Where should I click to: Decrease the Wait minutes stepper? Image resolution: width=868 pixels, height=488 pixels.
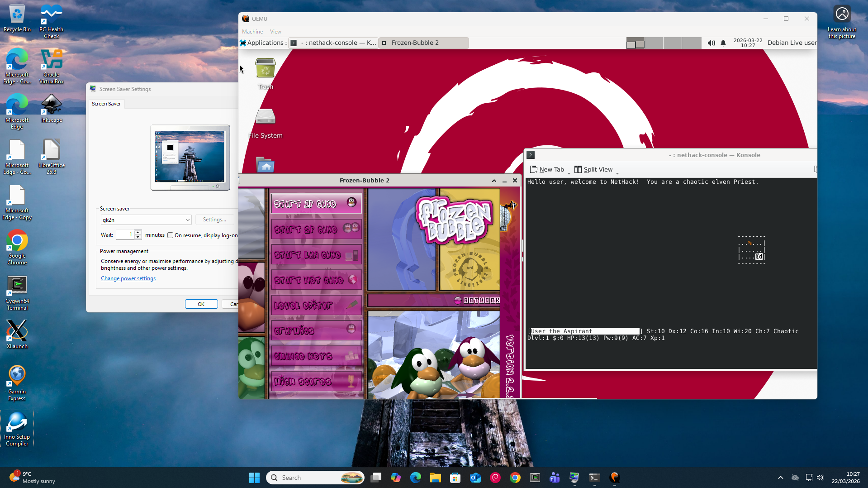[x=138, y=237]
